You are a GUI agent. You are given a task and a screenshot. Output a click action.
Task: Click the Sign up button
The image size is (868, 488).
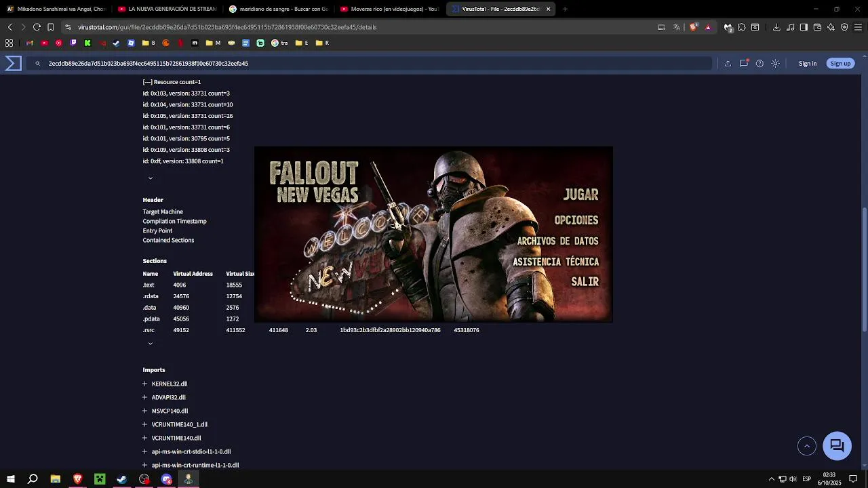[840, 63]
